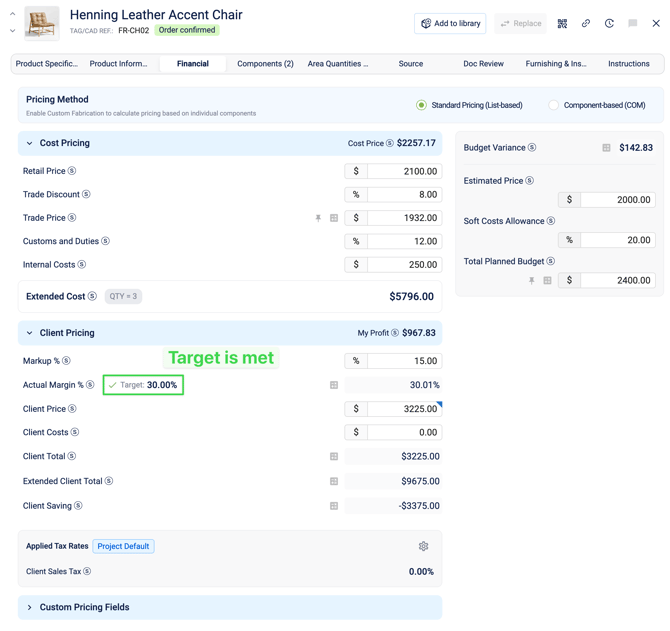Switch to the Components (2) tab
The width and height of the screenshot is (670, 631).
tap(265, 64)
